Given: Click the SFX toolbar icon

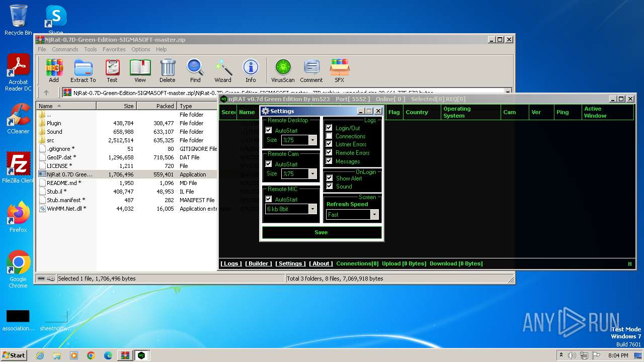Looking at the screenshot, I should click(x=340, y=70).
